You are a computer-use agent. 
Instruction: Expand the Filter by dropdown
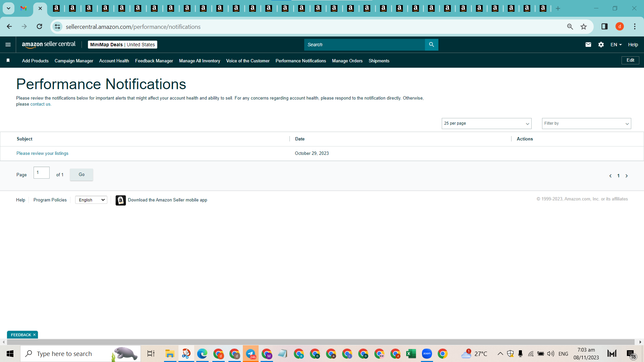click(x=586, y=123)
